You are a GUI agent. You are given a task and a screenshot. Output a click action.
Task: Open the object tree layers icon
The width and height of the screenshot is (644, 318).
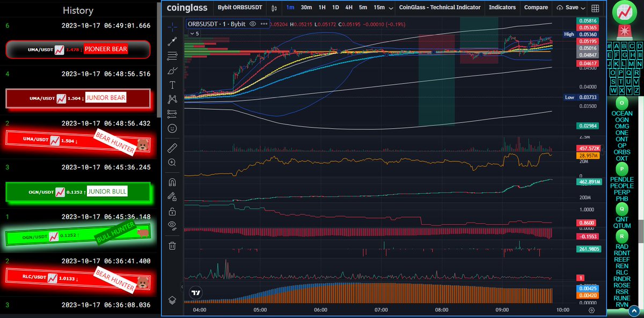click(x=172, y=300)
